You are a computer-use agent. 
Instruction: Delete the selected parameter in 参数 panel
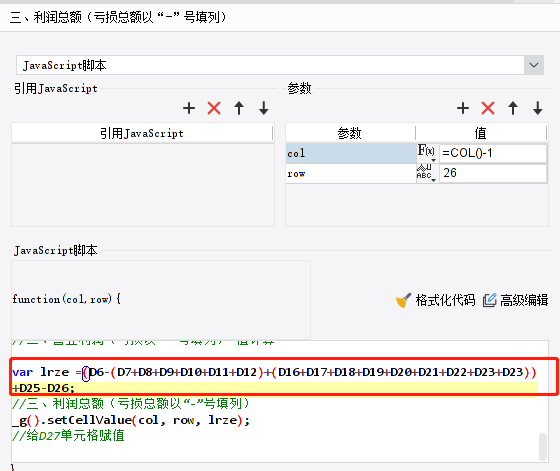click(x=488, y=108)
